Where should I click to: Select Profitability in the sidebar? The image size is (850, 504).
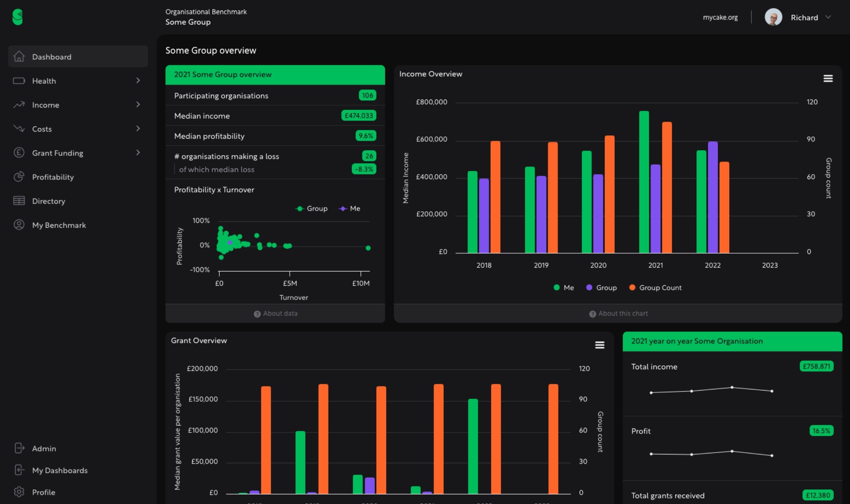[78, 177]
